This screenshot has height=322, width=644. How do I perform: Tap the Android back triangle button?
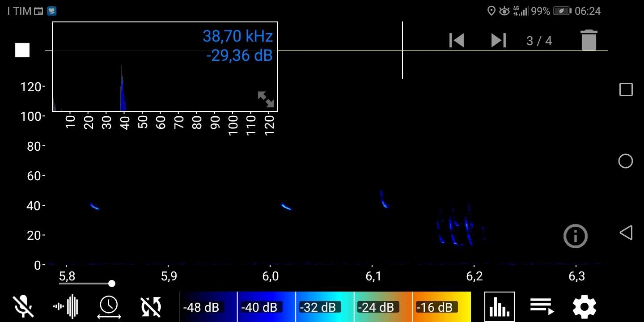[x=626, y=233]
